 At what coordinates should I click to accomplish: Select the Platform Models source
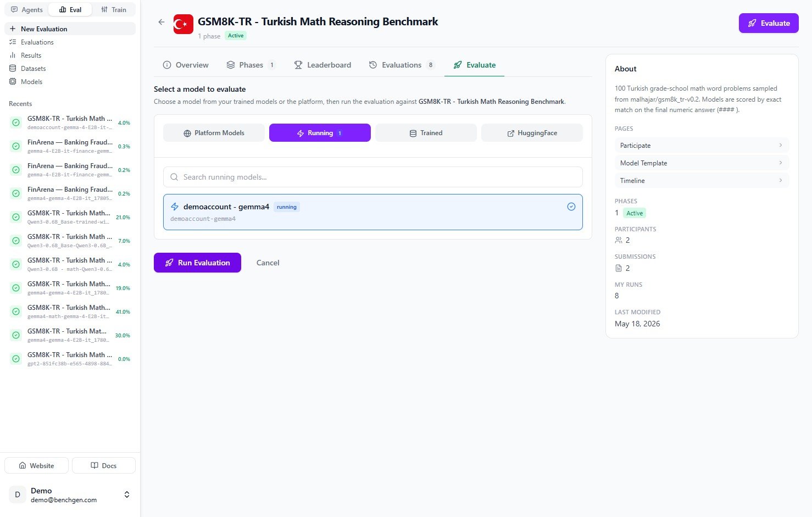pos(214,133)
